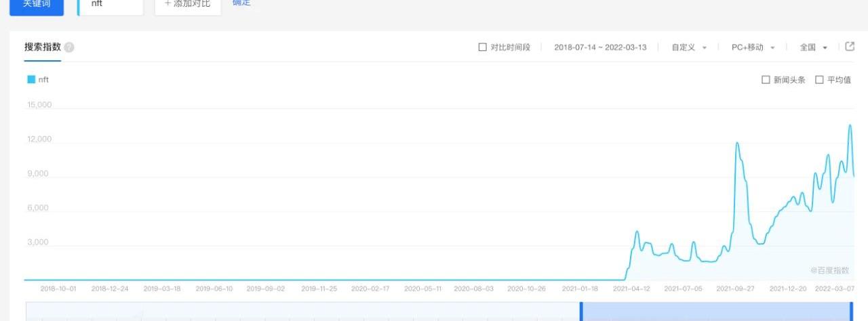Switch to the 搜索指数 tab

pos(43,47)
